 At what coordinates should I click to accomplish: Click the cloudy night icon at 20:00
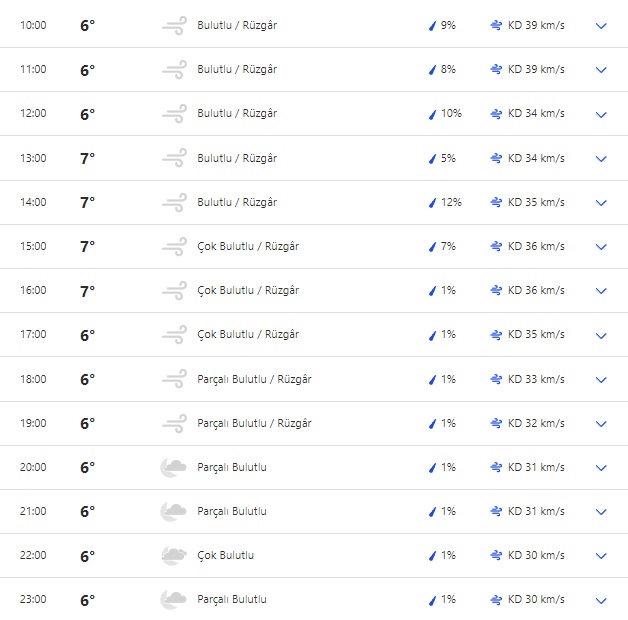tap(174, 467)
